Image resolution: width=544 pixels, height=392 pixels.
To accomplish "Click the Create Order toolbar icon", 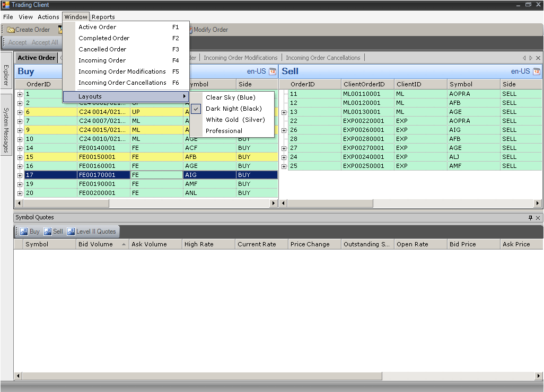I will pyautogui.click(x=11, y=30).
